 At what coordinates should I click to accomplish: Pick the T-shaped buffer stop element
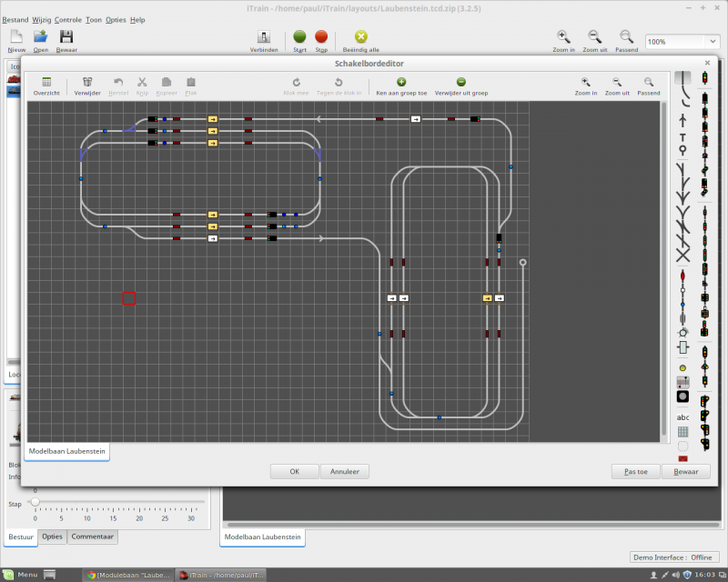[682, 137]
